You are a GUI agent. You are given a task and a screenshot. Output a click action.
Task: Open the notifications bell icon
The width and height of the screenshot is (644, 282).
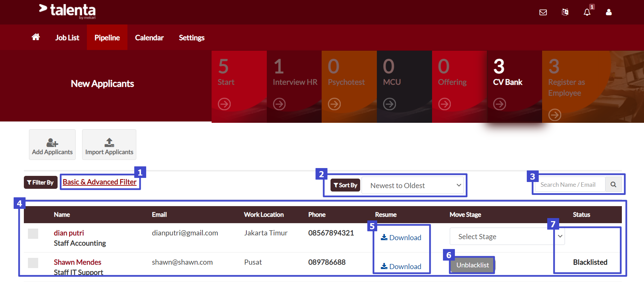587,13
